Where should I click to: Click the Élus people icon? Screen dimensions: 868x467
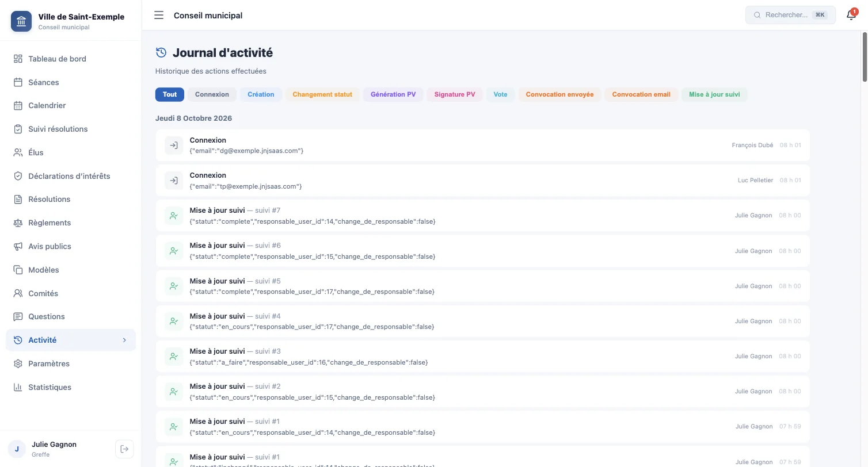18,152
